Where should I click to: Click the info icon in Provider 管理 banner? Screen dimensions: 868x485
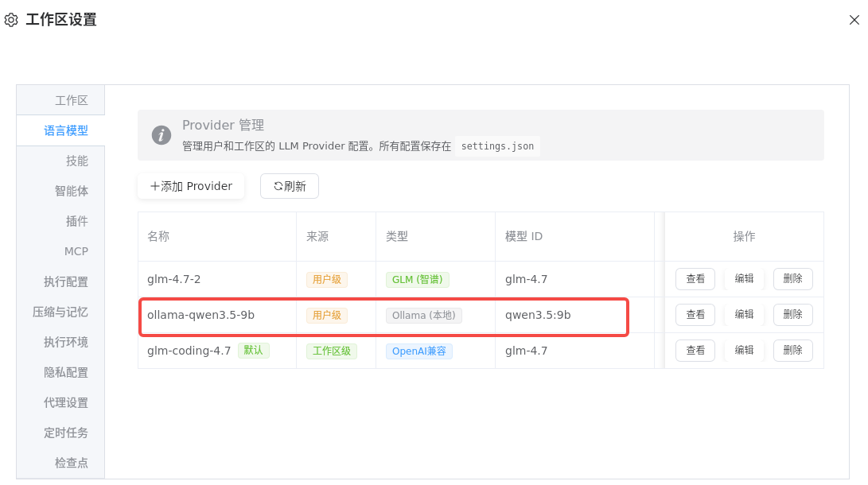(x=162, y=135)
